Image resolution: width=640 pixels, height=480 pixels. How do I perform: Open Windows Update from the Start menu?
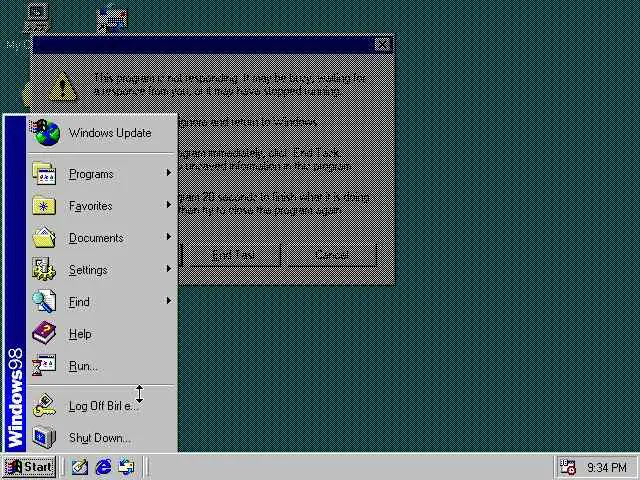(102, 133)
